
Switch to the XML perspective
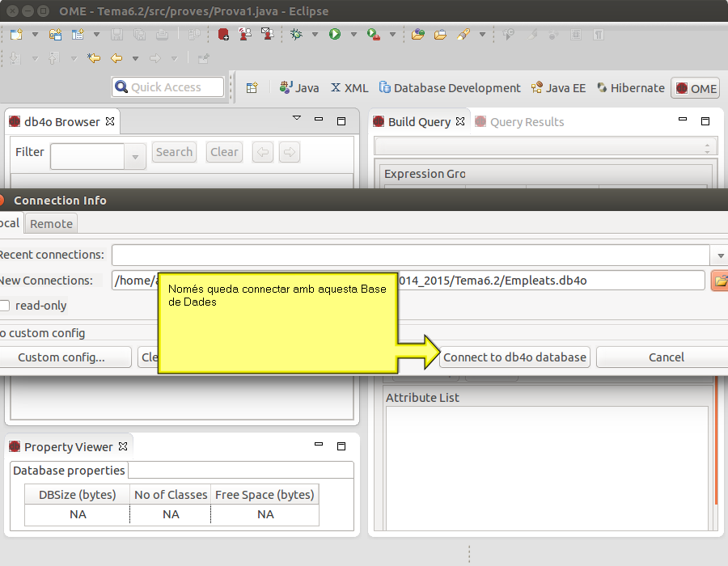[x=349, y=87]
